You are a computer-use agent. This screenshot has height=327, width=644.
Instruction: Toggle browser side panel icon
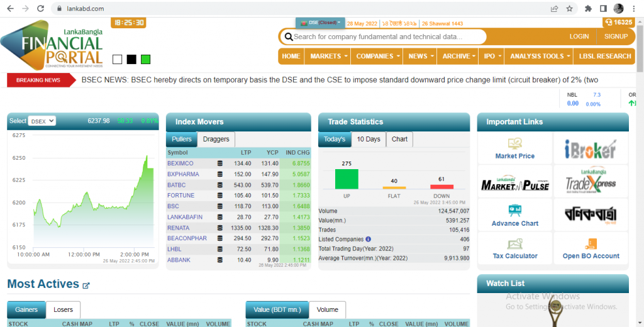point(603,9)
